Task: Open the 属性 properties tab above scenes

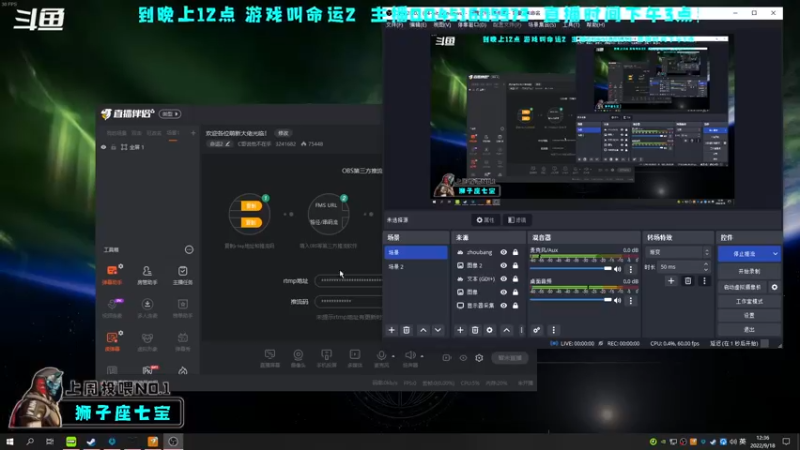Action: tap(485, 220)
